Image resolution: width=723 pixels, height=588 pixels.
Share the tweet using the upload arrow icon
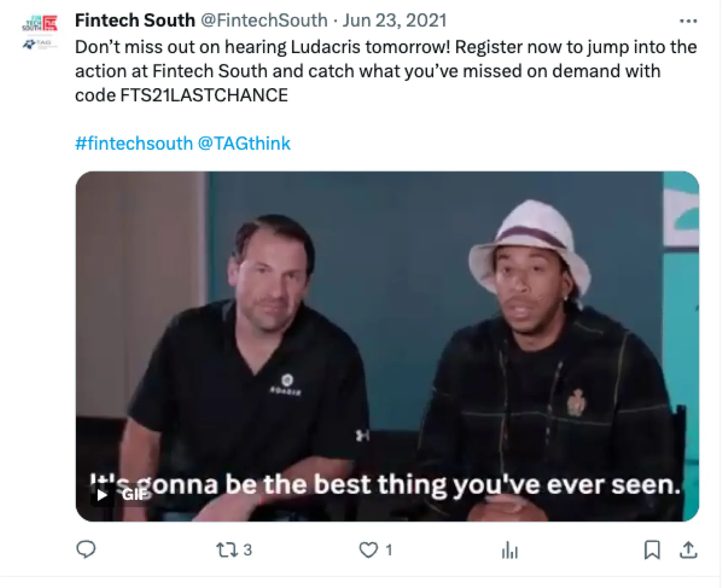click(688, 550)
